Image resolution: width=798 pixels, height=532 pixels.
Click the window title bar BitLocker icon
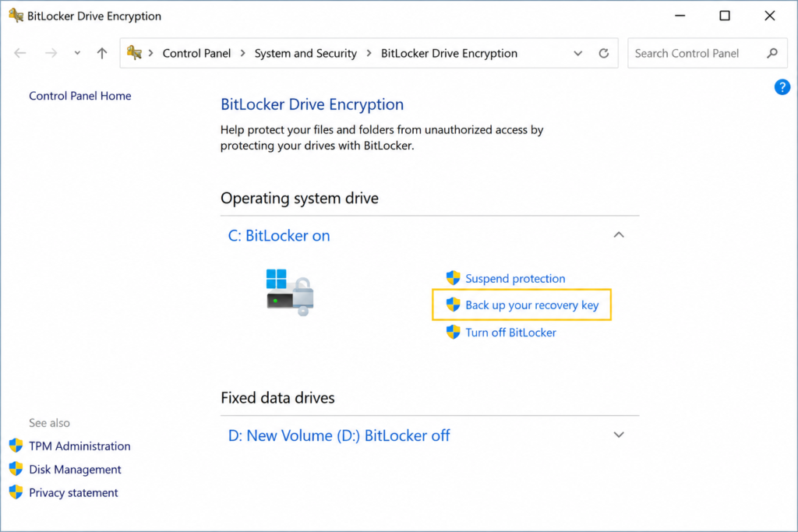coord(16,16)
